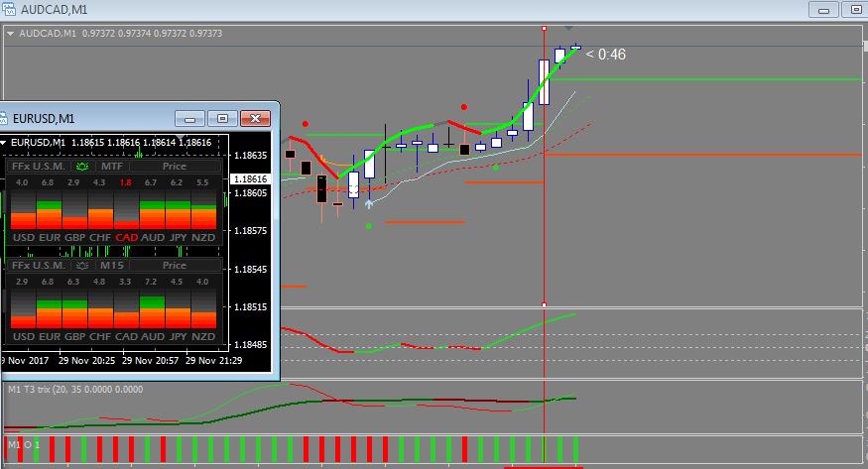
Task: Click the 29 Nov 21:29 time label
Action: [x=213, y=361]
